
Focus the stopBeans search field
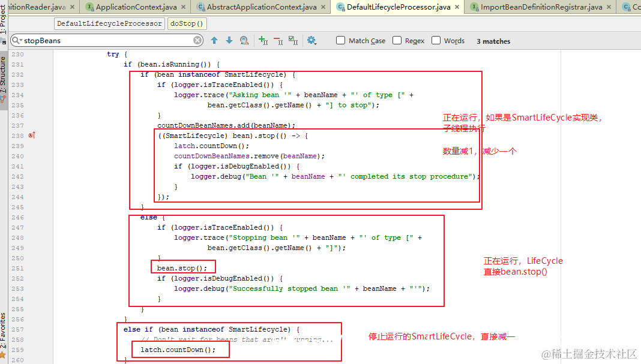coord(106,40)
